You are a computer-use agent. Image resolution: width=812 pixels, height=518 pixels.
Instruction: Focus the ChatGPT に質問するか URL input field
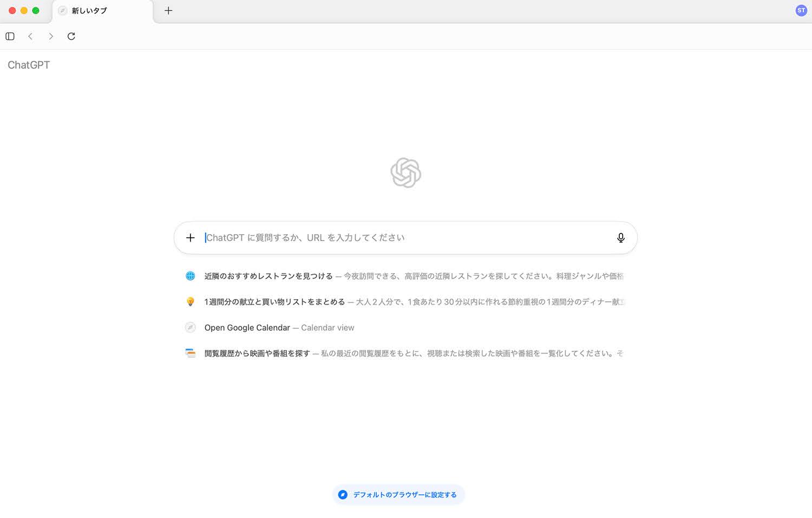coord(406,238)
